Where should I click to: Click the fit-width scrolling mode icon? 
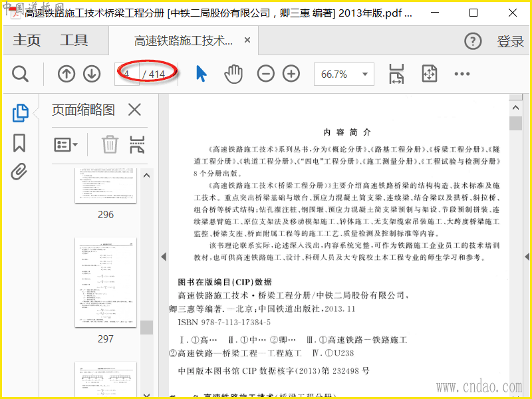coord(396,74)
